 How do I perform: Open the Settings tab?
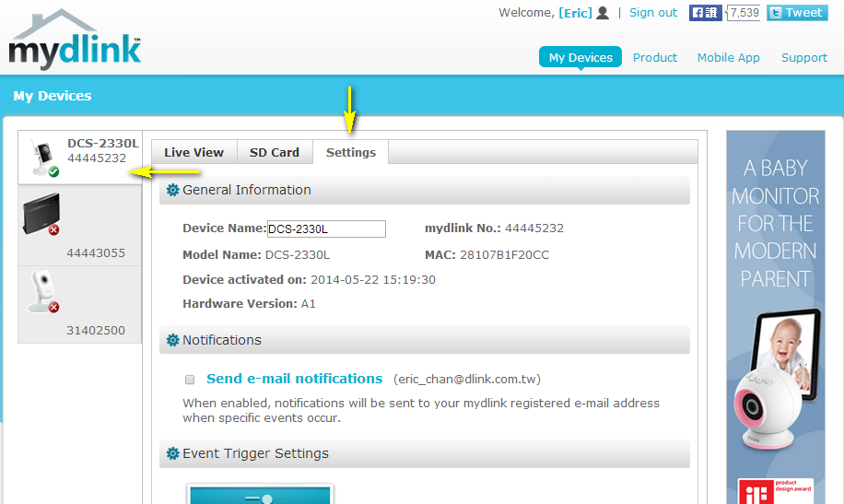coord(351,153)
